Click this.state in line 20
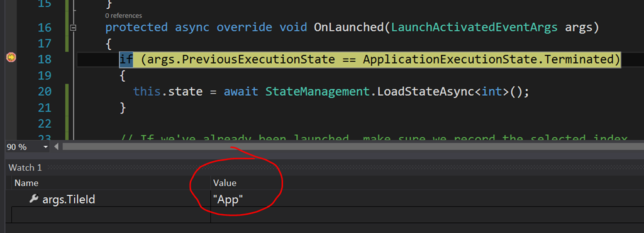Viewport: 644px width, 233px height. [168, 91]
